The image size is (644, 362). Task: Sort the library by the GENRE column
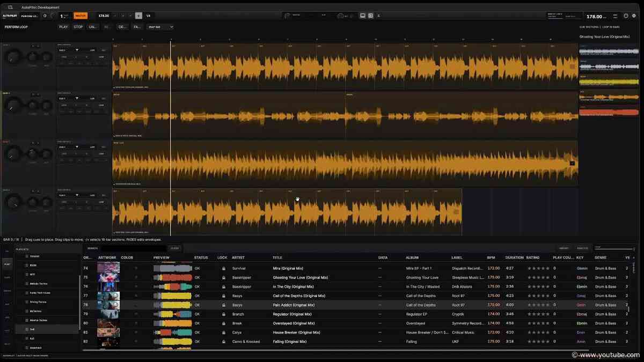tap(601, 257)
